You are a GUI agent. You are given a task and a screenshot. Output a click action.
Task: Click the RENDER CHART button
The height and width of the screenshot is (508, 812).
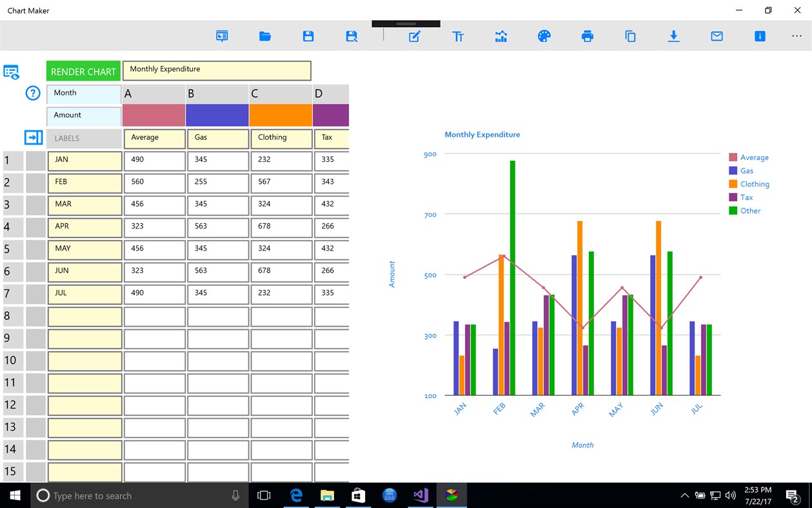point(83,71)
